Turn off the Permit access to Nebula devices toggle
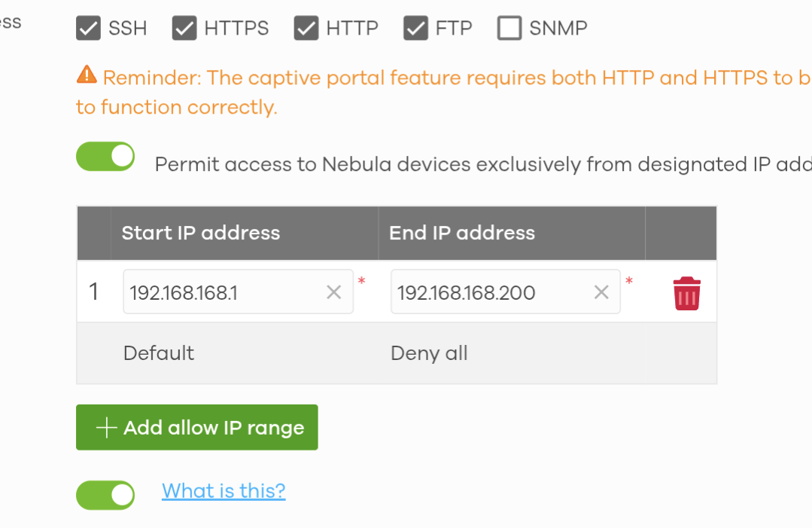This screenshot has width=812, height=528. click(x=105, y=157)
